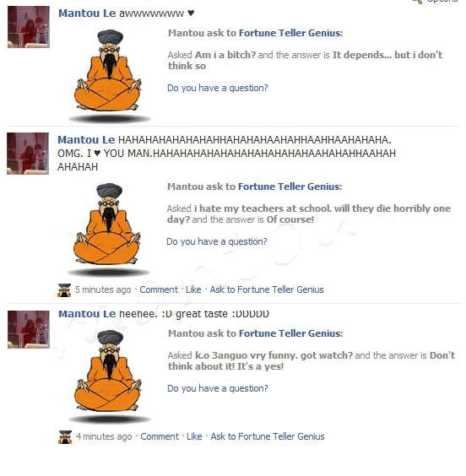The width and height of the screenshot is (466, 476).
Task: Click 'Ask to Fortune Teller Genius' on 5-minute post
Action: point(267,289)
